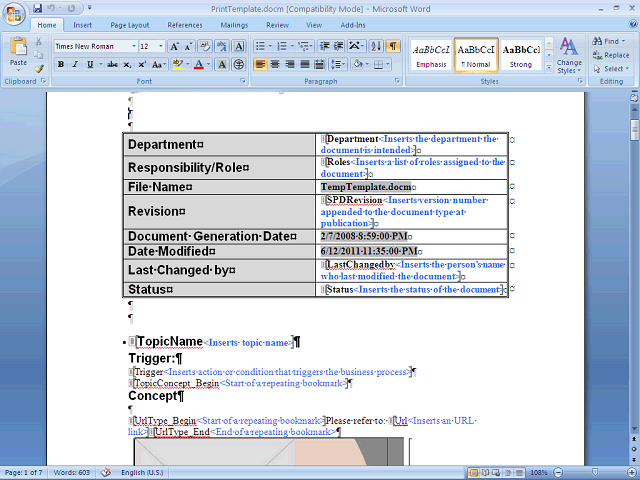Click the Paste clipboard icon
Viewport: 640px width, 480px height.
pos(18,47)
